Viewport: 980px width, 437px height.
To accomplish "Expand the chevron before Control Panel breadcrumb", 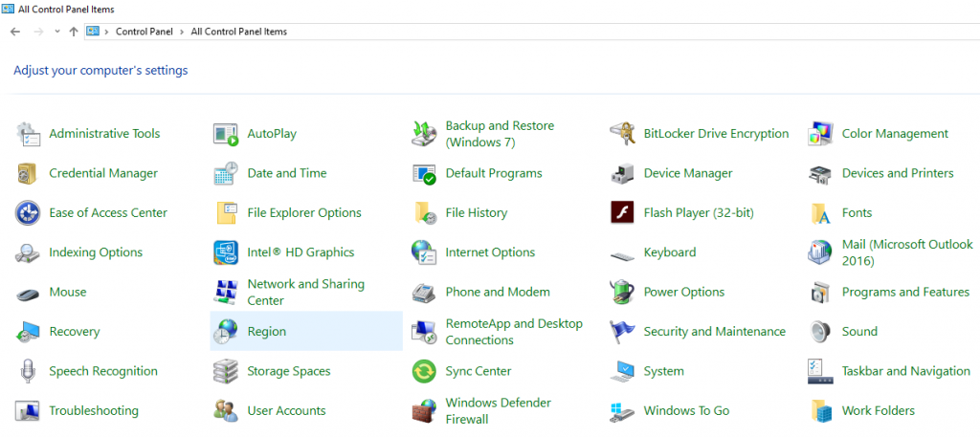I will tap(107, 32).
